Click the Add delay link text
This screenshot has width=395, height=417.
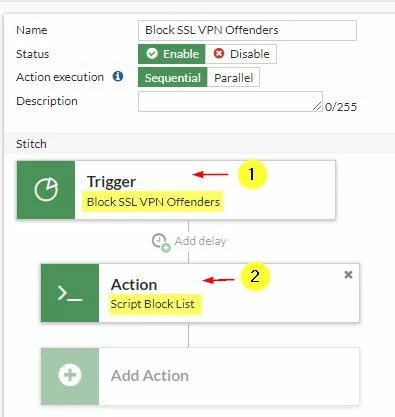[x=201, y=241]
